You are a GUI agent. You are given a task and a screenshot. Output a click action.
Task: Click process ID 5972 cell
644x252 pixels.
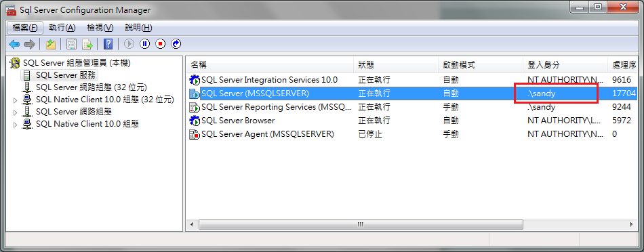(x=622, y=121)
